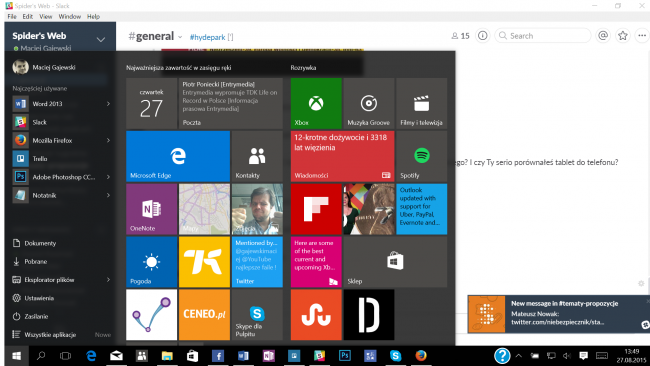Image resolution: width=650 pixels, height=366 pixels.
Task: Open the Spotify tile
Action: pos(421,156)
